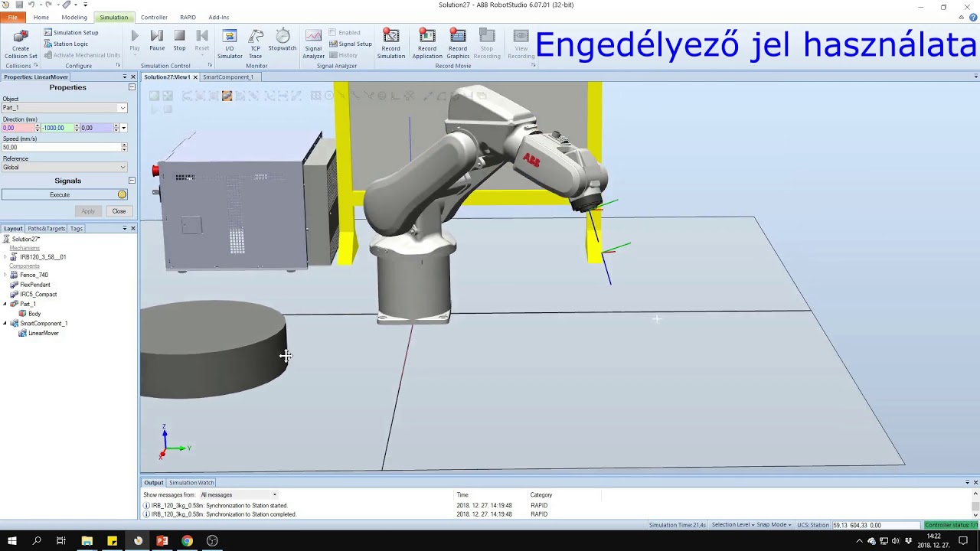Open Simulation Setup in Configure group
The width and height of the screenshot is (980, 551).
[71, 33]
